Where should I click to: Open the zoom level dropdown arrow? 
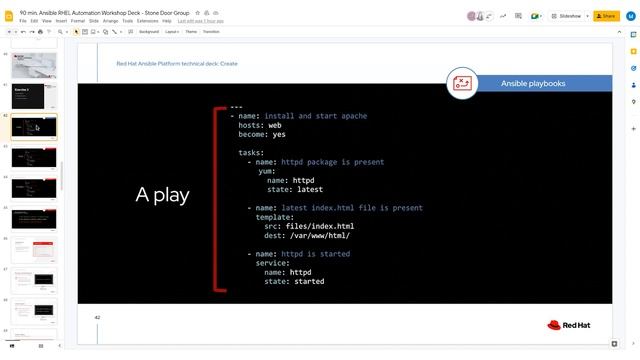pos(67,32)
